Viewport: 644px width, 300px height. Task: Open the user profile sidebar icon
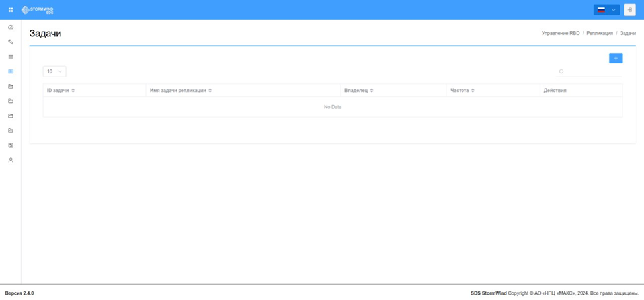pyautogui.click(x=11, y=160)
